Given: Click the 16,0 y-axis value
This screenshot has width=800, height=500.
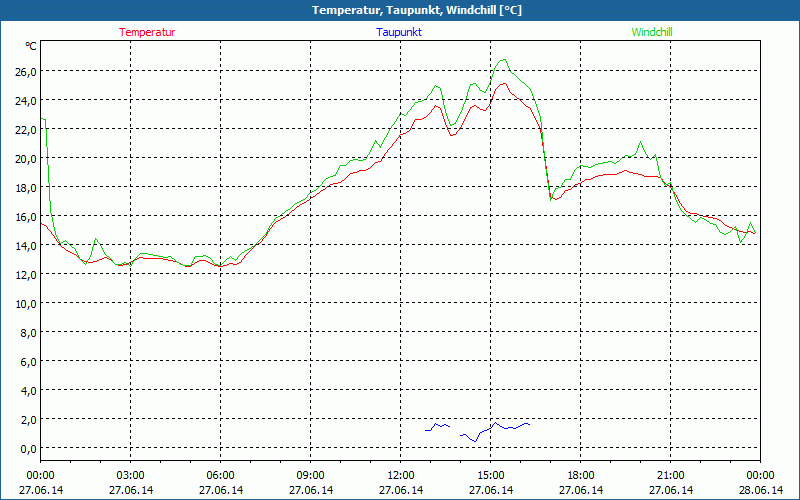Looking at the screenshot, I should [26, 217].
